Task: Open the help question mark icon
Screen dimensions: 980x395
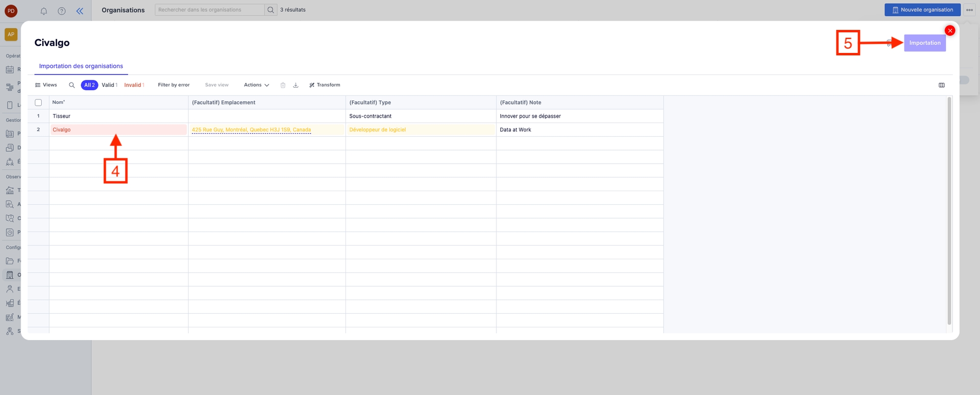Action: [62, 11]
